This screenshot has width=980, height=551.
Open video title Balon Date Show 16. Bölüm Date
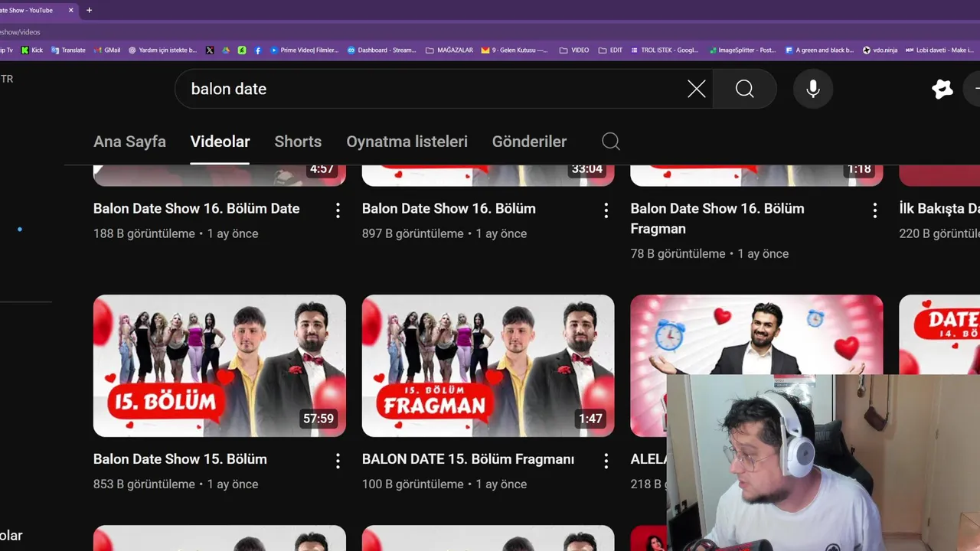(x=196, y=208)
